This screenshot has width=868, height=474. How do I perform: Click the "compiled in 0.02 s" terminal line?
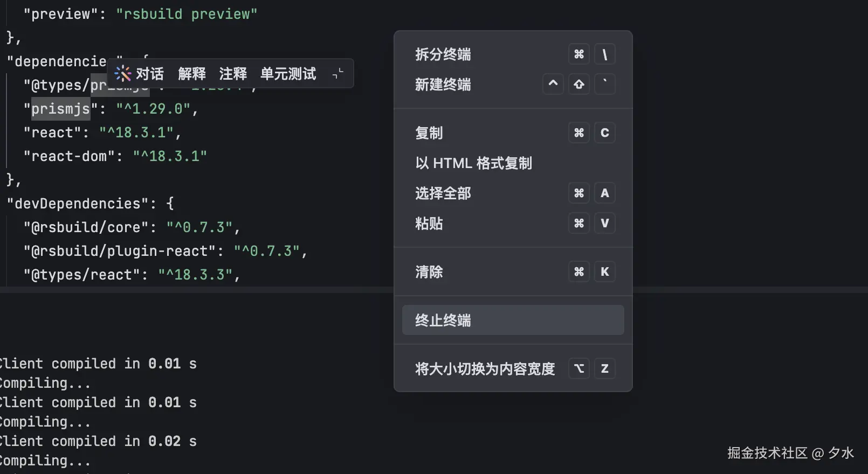point(98,441)
